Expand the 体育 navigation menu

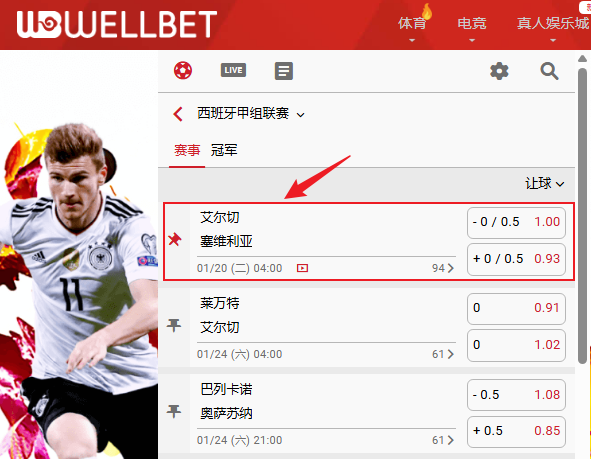[412, 28]
